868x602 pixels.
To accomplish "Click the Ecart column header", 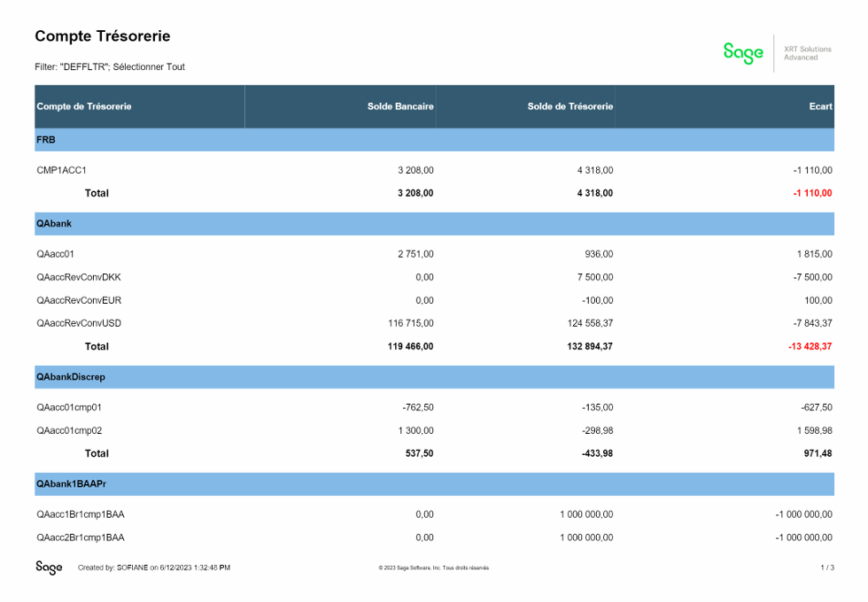I will pos(820,106).
